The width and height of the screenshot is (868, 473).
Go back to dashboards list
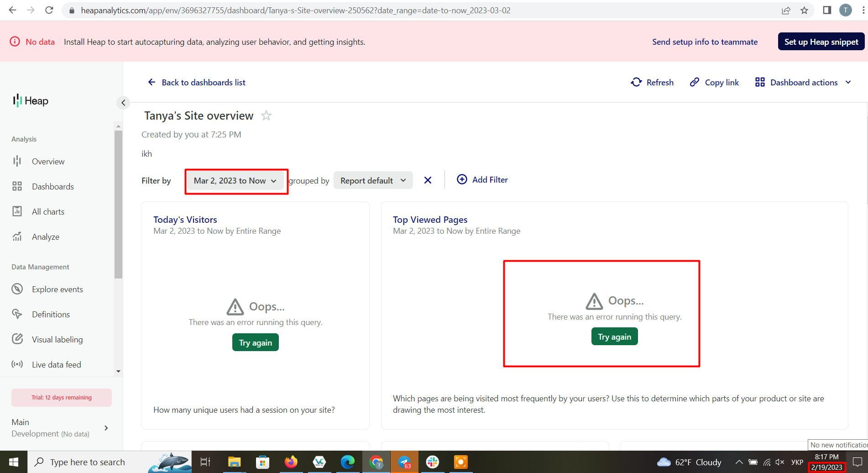(197, 83)
